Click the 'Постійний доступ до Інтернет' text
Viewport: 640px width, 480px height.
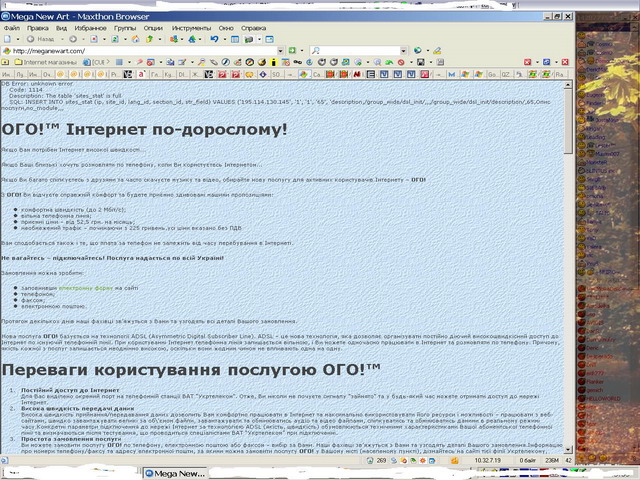pos(70,390)
